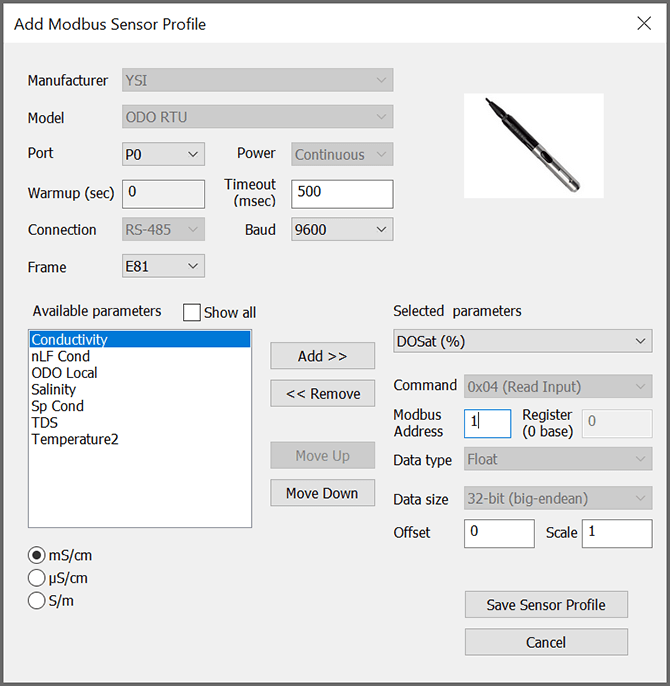Viewport: 670px width, 686px height.
Task: Open the Power Continuous dropdown
Action: click(342, 154)
